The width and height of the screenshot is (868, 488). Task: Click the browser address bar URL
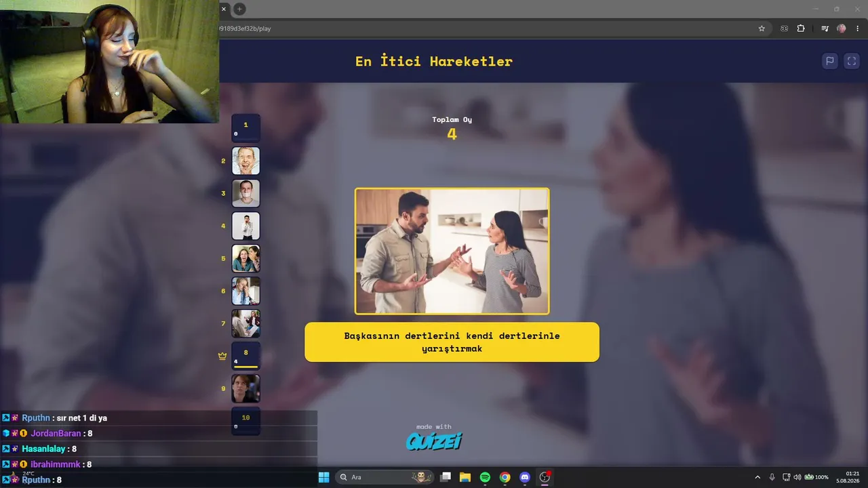tap(245, 28)
